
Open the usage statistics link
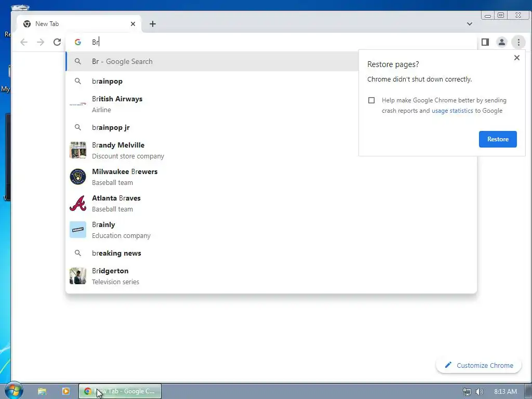[x=453, y=111]
